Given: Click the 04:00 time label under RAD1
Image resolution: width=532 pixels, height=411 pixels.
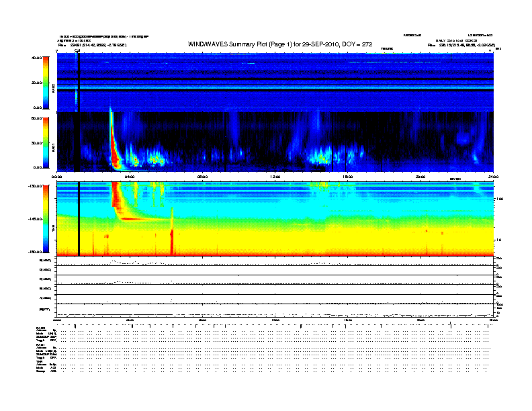Looking at the screenshot, I should point(130,177).
